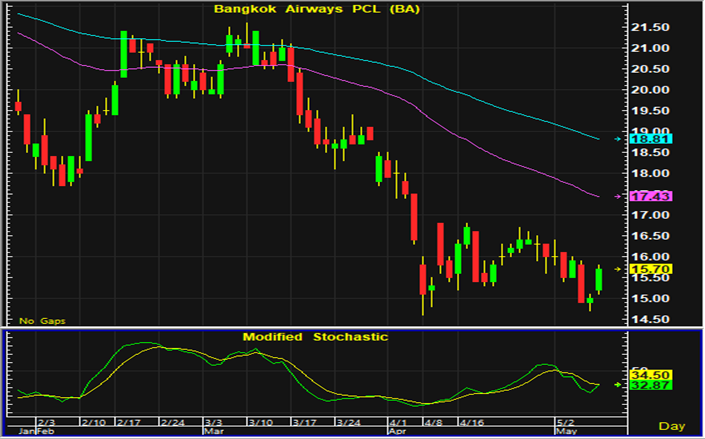Viewport: 705px width, 439px height.
Task: Click the 2/17 date label
Action: (127, 423)
